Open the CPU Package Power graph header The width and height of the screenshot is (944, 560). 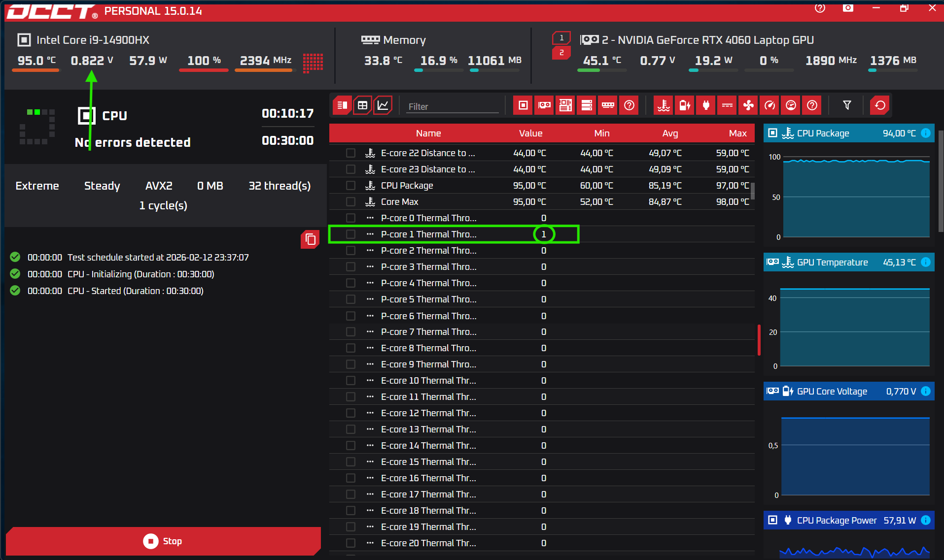tap(848, 520)
